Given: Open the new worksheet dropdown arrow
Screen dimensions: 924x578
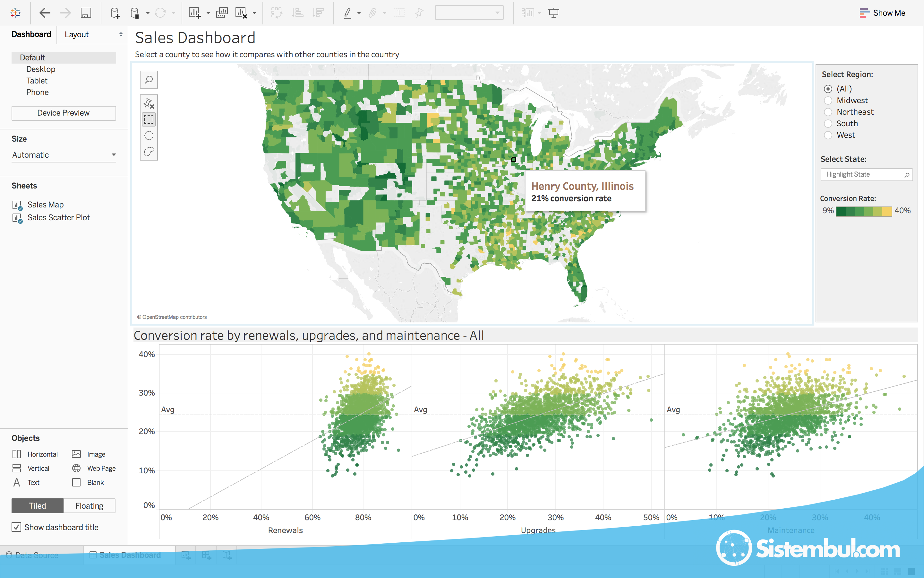Looking at the screenshot, I should (208, 13).
